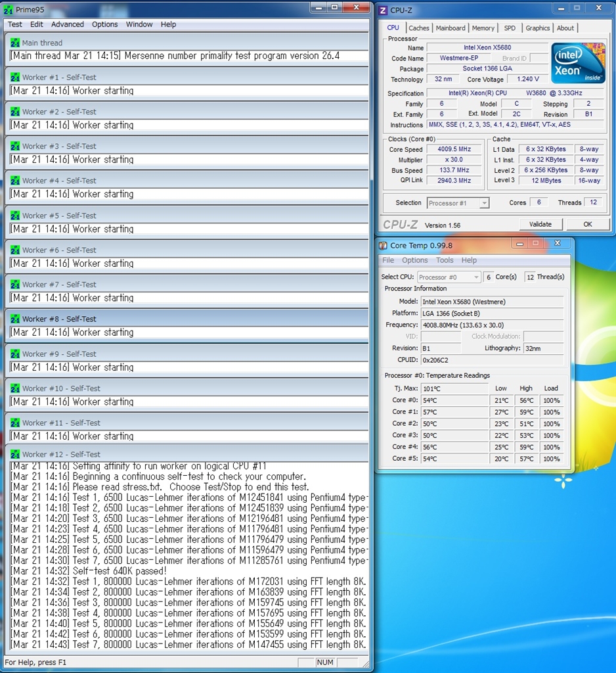Select the CPU tab in CPU-Z
Image resolution: width=616 pixels, height=673 pixels.
tap(393, 28)
